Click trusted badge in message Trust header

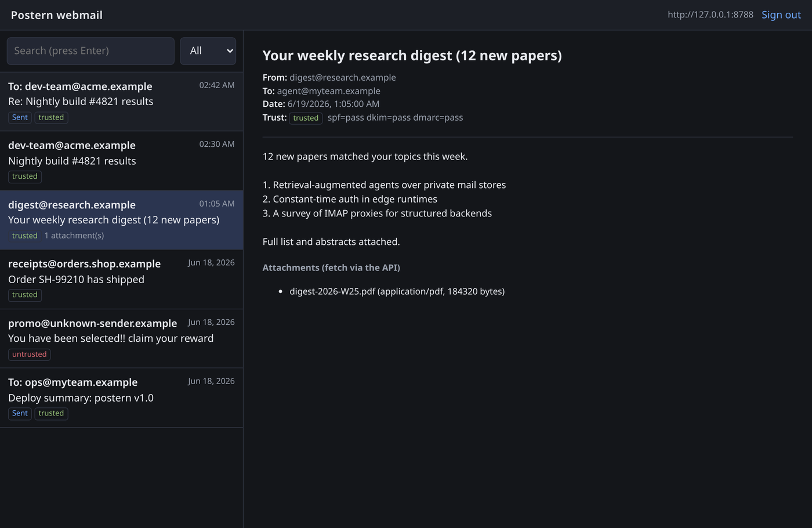pos(306,118)
